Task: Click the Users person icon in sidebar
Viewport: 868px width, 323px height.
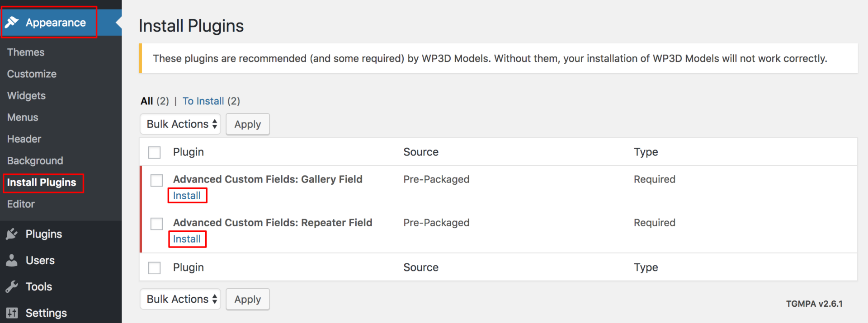Action: [x=12, y=260]
